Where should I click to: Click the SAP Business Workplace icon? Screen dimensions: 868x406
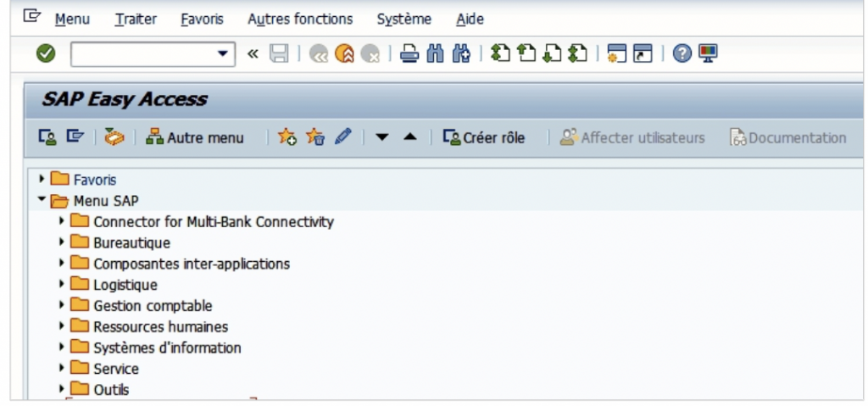click(x=114, y=137)
